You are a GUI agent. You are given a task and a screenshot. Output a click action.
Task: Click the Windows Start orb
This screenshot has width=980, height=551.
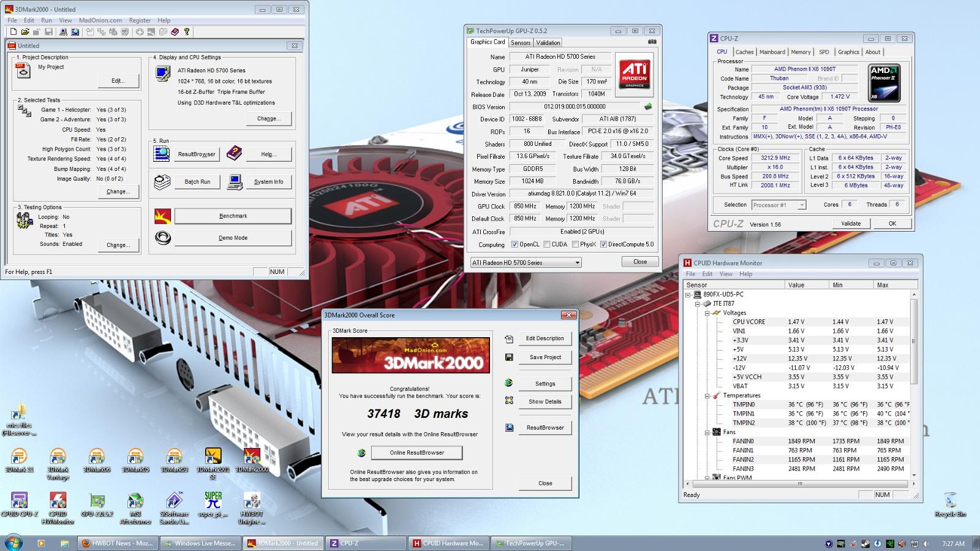pos(13,542)
